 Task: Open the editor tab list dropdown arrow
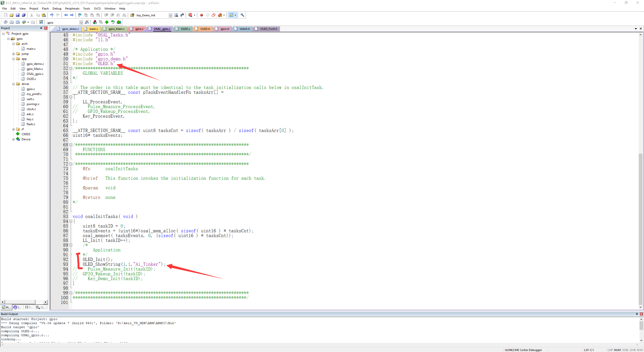pyautogui.click(x=636, y=29)
